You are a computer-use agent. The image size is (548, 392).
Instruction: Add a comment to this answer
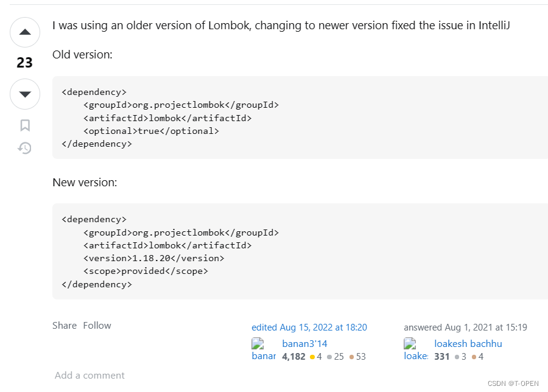point(90,375)
